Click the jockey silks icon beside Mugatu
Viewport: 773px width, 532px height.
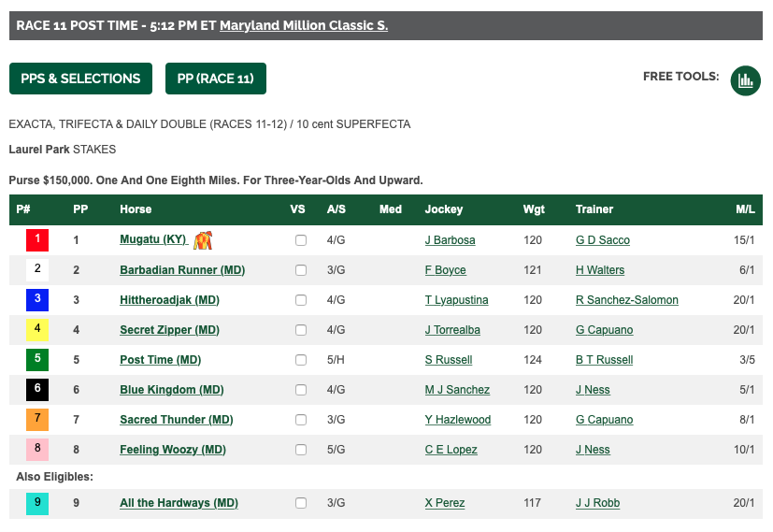click(x=203, y=240)
